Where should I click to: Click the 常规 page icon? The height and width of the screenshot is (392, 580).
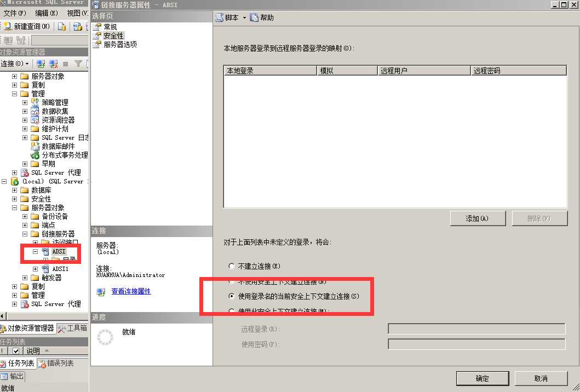97,27
